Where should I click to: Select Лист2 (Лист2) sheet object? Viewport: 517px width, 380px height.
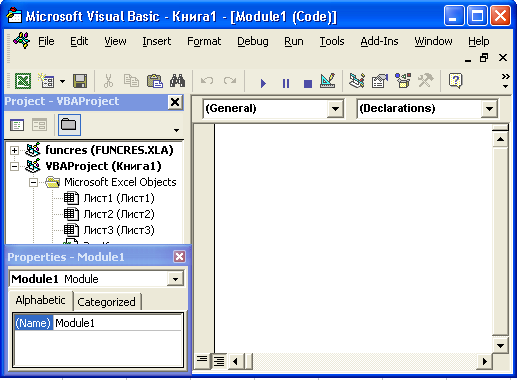coord(119,214)
